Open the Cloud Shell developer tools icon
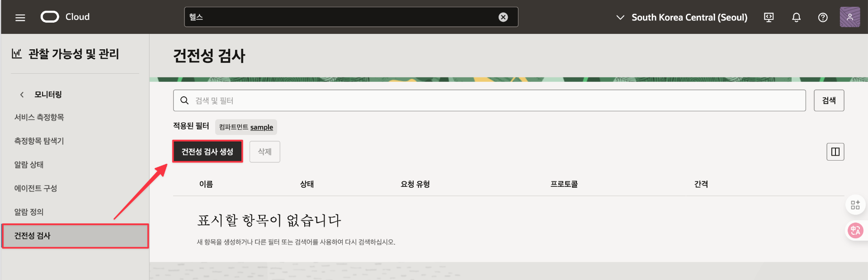The height and width of the screenshot is (280, 868). (x=769, y=17)
